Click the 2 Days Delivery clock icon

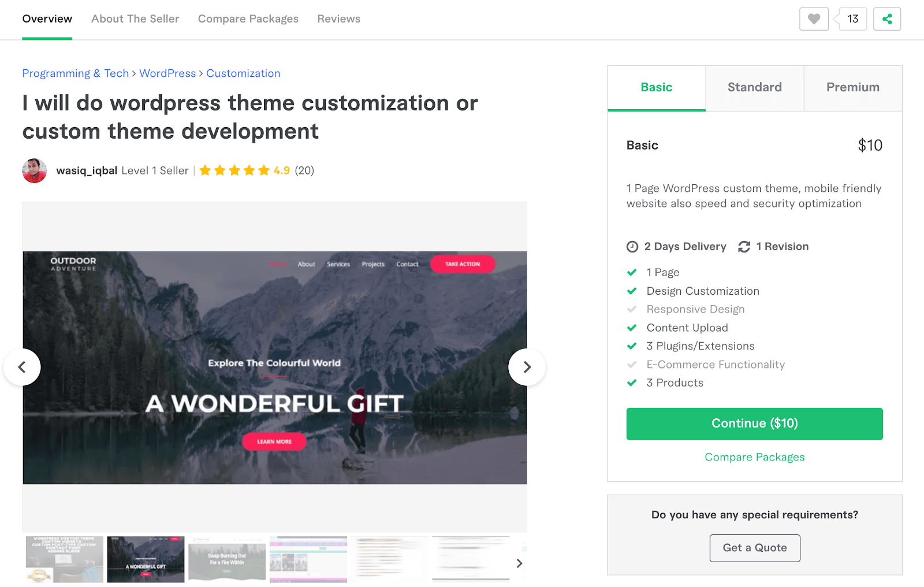pos(632,247)
